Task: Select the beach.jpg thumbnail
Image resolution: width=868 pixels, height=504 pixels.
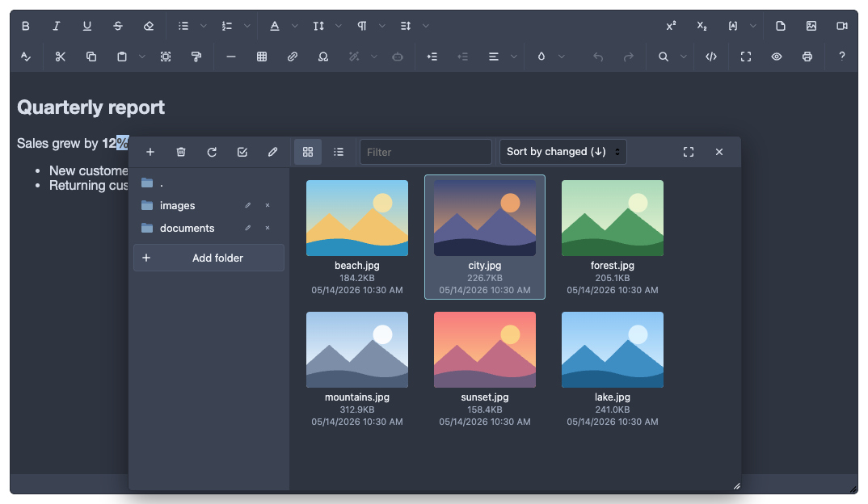Action: coord(357,218)
